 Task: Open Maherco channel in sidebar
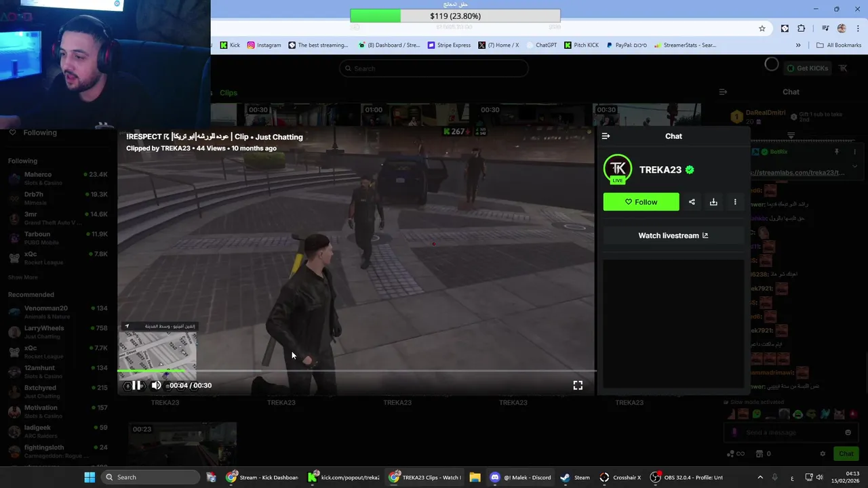click(58, 178)
